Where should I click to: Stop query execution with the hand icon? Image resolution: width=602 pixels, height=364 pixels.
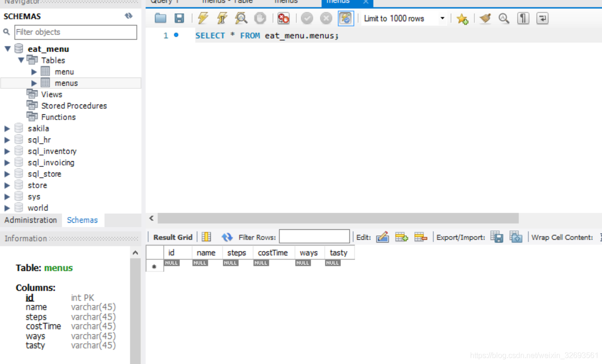pyautogui.click(x=260, y=18)
